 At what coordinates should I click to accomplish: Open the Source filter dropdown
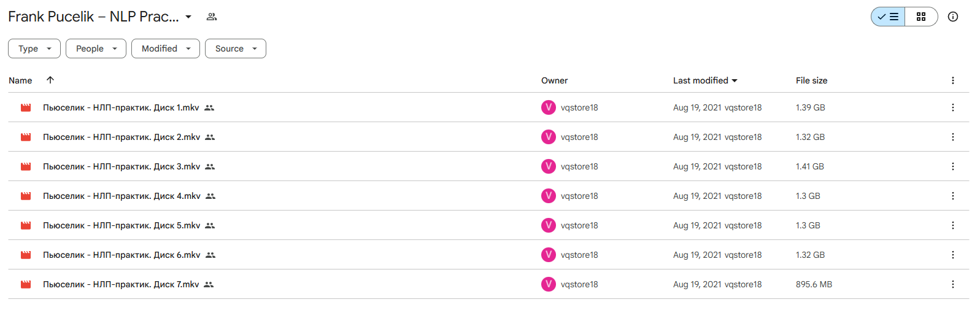coord(236,48)
